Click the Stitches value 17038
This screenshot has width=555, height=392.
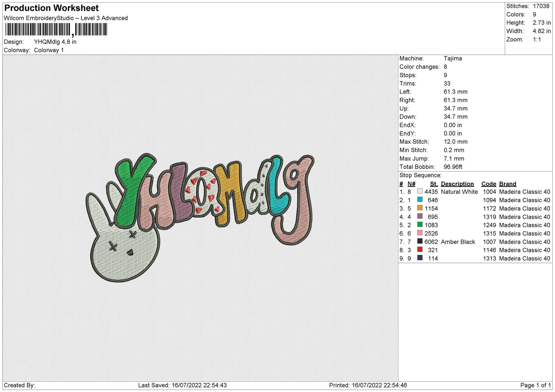(541, 6)
